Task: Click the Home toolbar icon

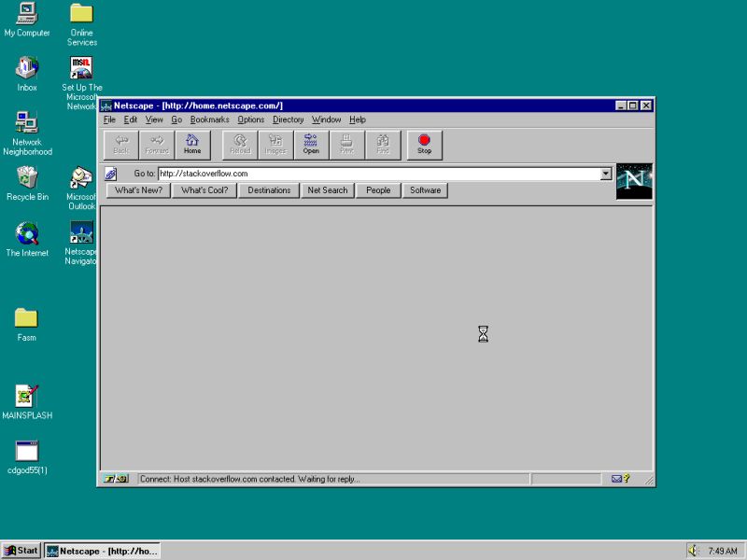Action: click(x=192, y=144)
